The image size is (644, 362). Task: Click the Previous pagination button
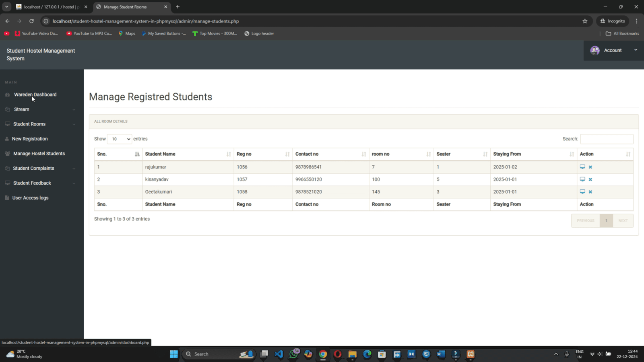pos(586,220)
